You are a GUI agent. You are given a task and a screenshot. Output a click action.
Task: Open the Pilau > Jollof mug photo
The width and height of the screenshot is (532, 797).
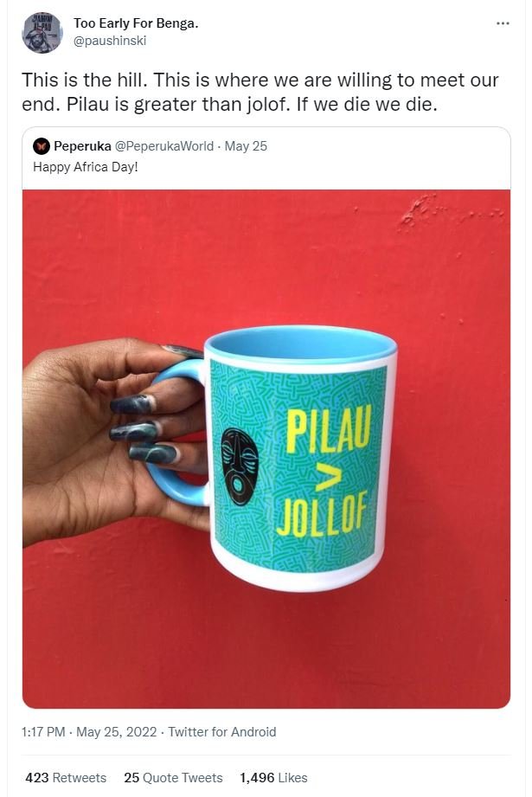[x=266, y=449]
